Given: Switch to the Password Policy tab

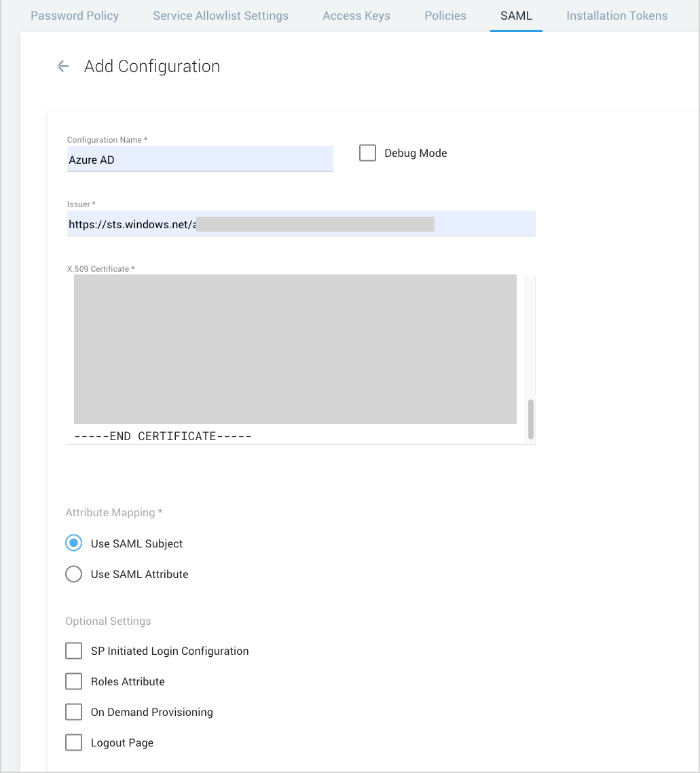Looking at the screenshot, I should 74,15.
